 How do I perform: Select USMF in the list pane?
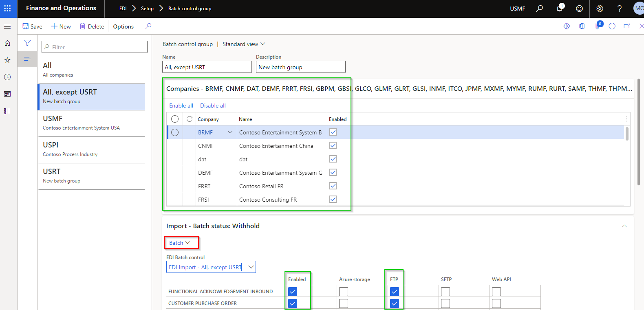[x=91, y=123]
